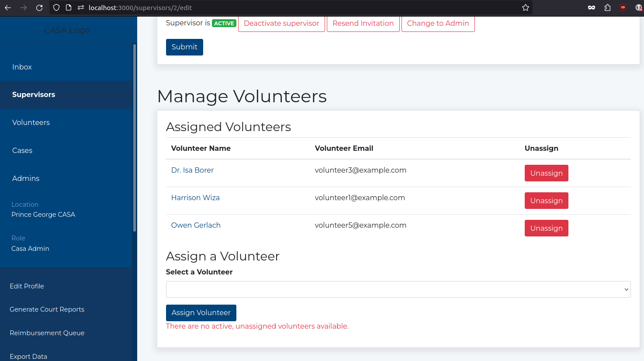Select Supervisors in the sidebar
Viewport: 644px width, 361px height.
pyautogui.click(x=34, y=94)
